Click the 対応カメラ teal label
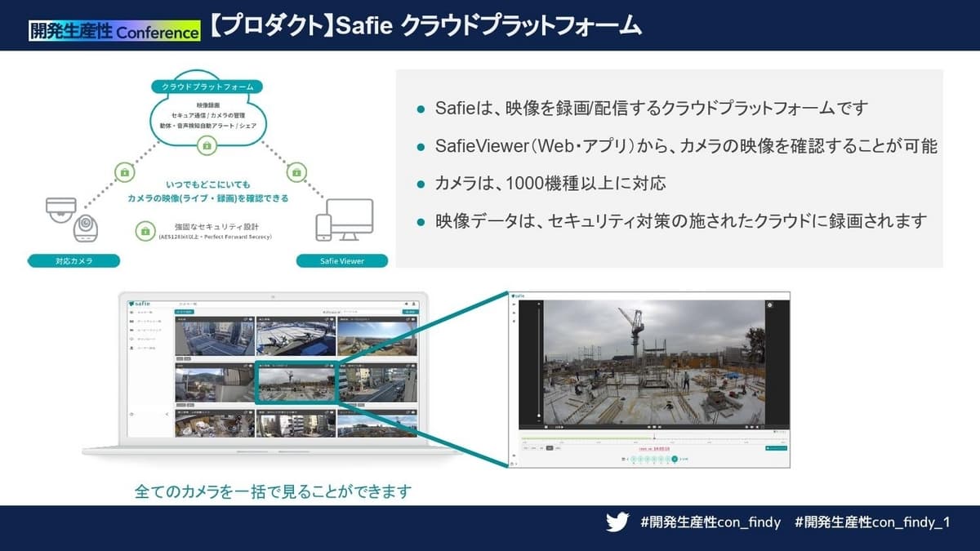980x551 pixels. tap(73, 261)
